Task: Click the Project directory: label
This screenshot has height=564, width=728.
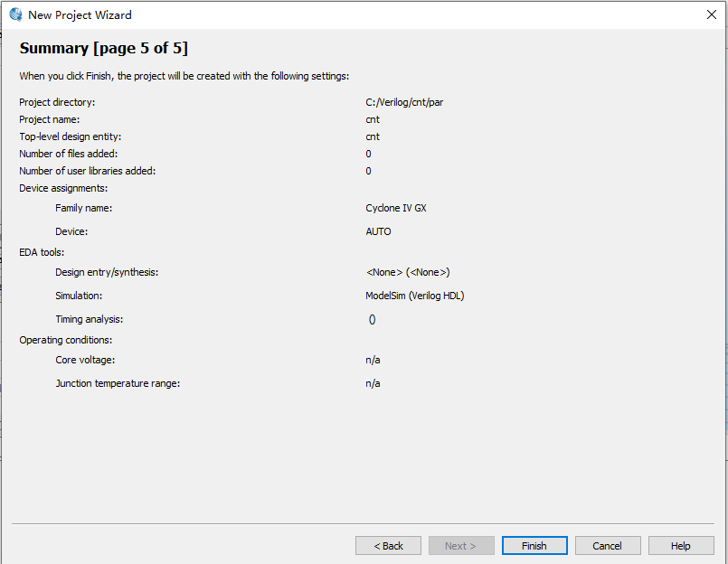Action: pyautogui.click(x=57, y=103)
